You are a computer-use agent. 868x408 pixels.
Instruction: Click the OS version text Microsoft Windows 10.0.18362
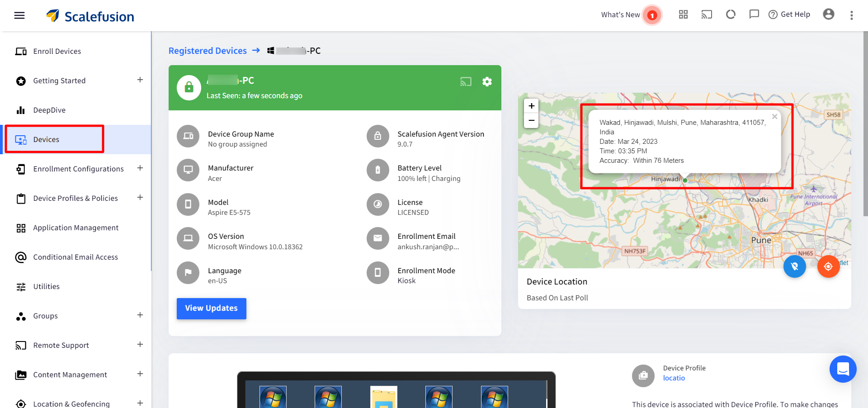click(255, 247)
